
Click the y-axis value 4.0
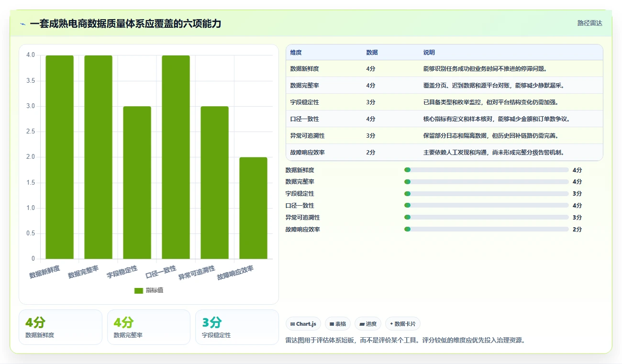point(31,55)
